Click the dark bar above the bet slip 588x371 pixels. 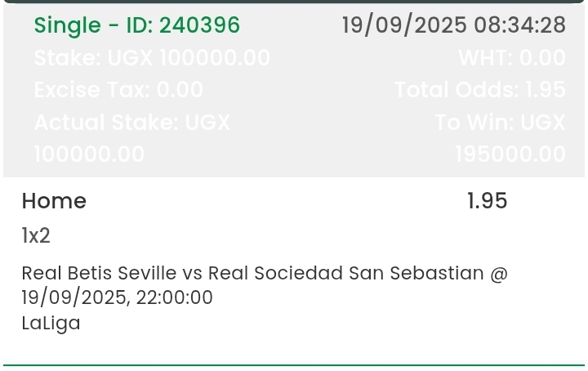[294, 2]
